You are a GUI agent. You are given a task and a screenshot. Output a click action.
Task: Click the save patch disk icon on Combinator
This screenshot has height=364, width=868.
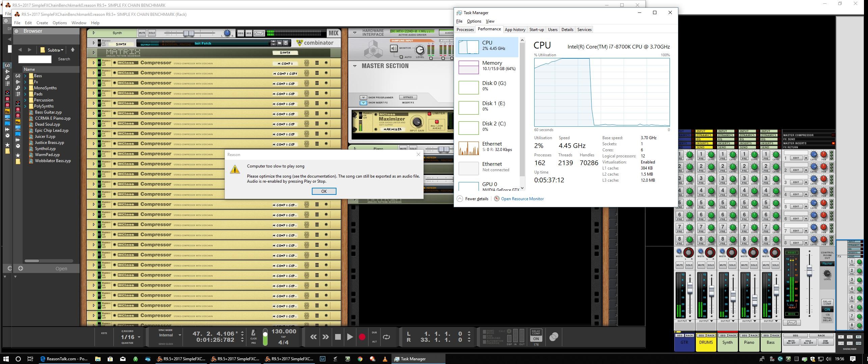pyautogui.click(x=286, y=43)
